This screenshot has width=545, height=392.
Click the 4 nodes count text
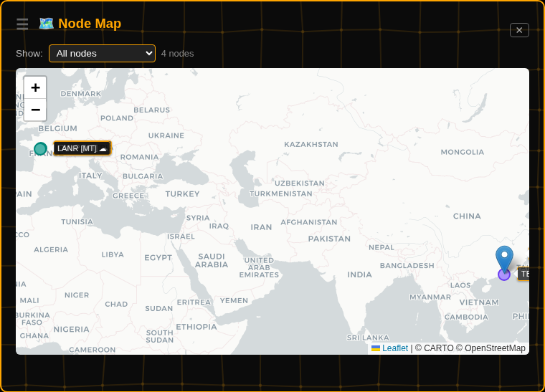click(x=177, y=54)
